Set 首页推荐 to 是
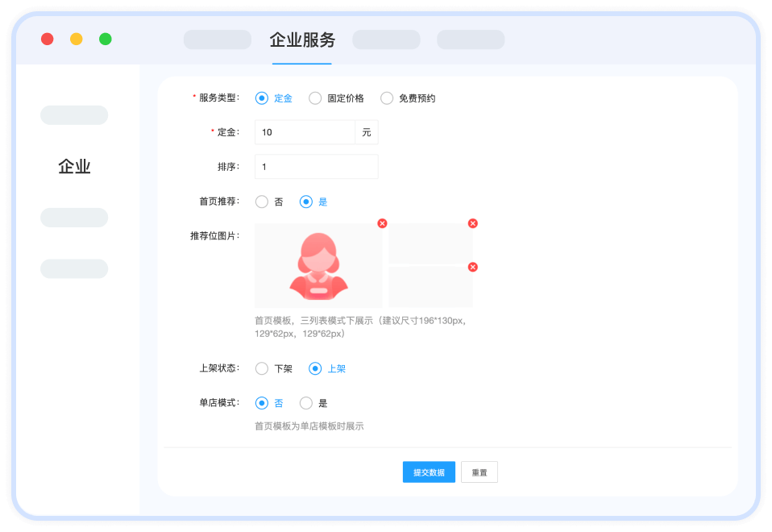This screenshot has width=772, height=532. (x=306, y=202)
